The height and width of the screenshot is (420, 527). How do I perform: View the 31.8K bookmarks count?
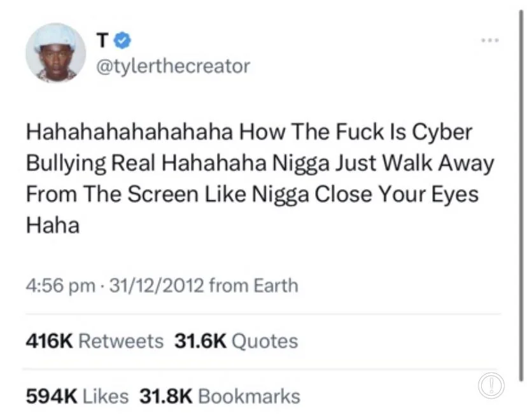[x=166, y=396]
